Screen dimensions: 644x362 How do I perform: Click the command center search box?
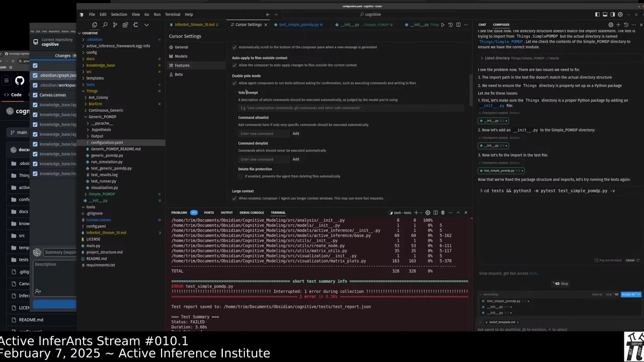tap(370, 15)
